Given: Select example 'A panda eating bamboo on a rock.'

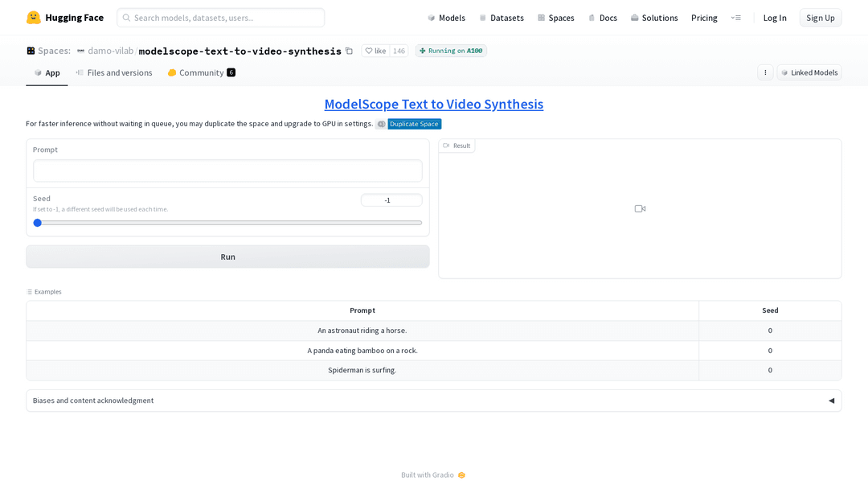Looking at the screenshot, I should tap(362, 351).
